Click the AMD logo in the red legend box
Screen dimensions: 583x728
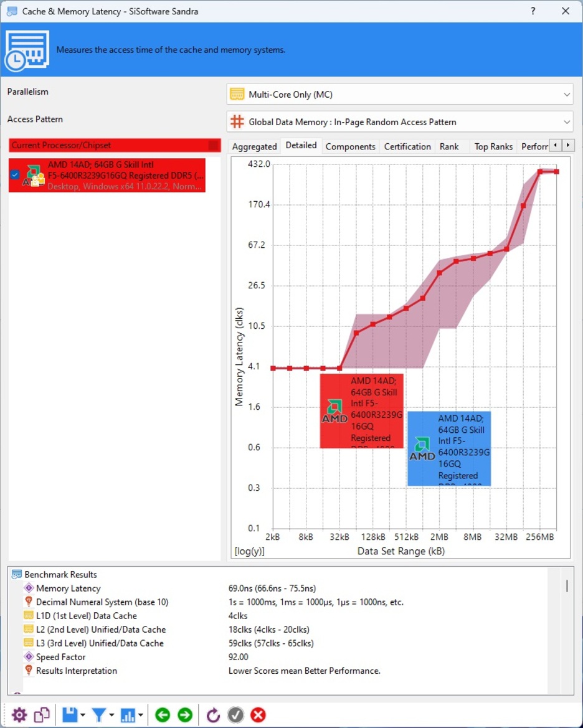(x=334, y=411)
